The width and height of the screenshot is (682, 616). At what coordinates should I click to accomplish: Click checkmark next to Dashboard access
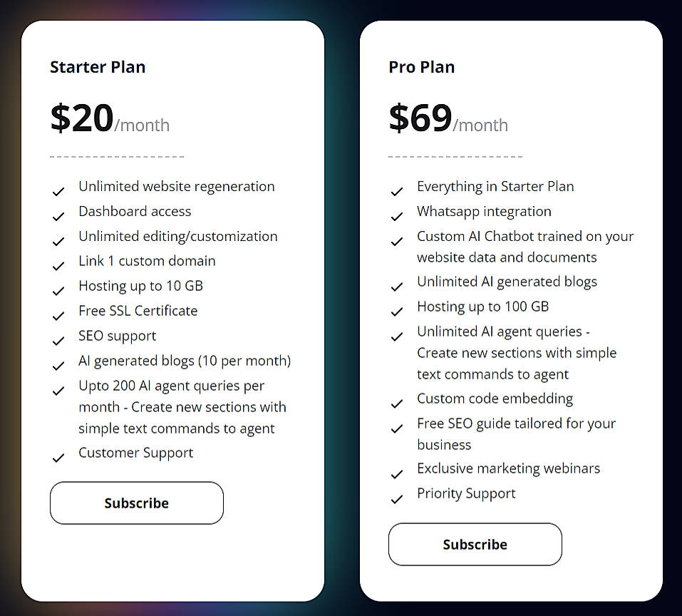(x=58, y=217)
